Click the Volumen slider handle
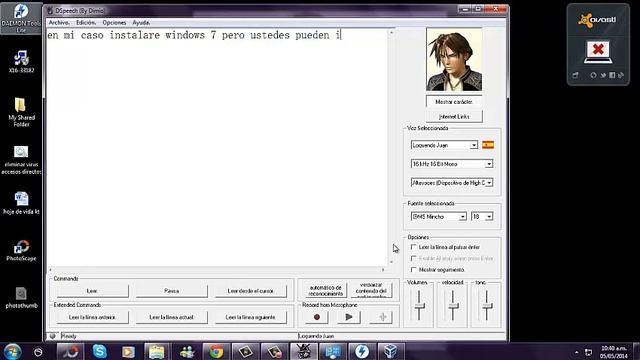 tap(419, 306)
